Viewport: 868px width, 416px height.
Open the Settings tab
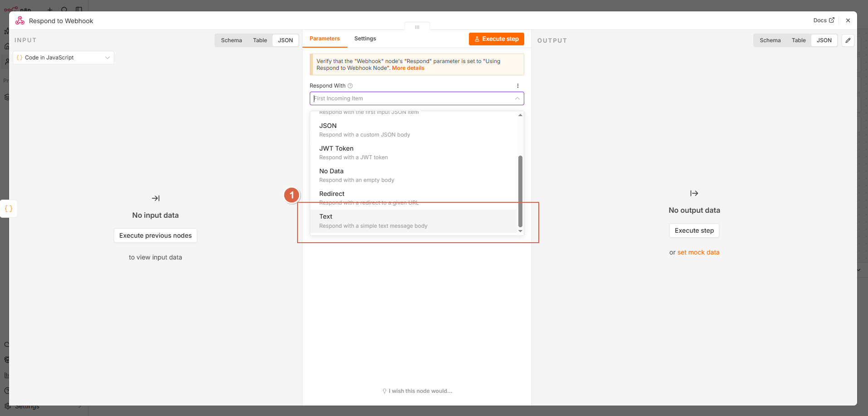coord(365,39)
